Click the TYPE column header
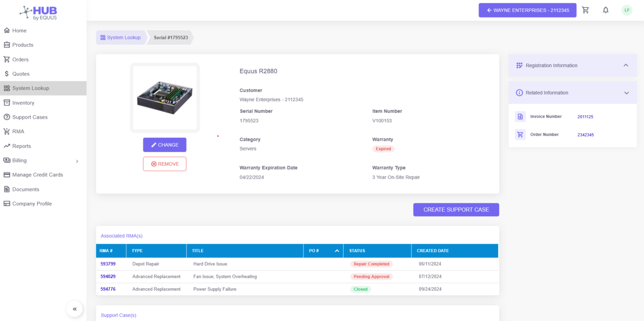 click(x=156, y=251)
